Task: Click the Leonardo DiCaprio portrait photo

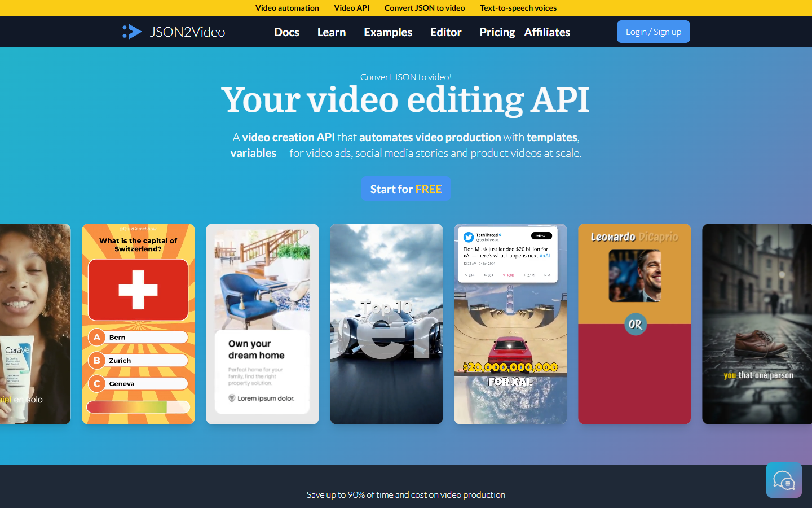Action: [x=635, y=276]
